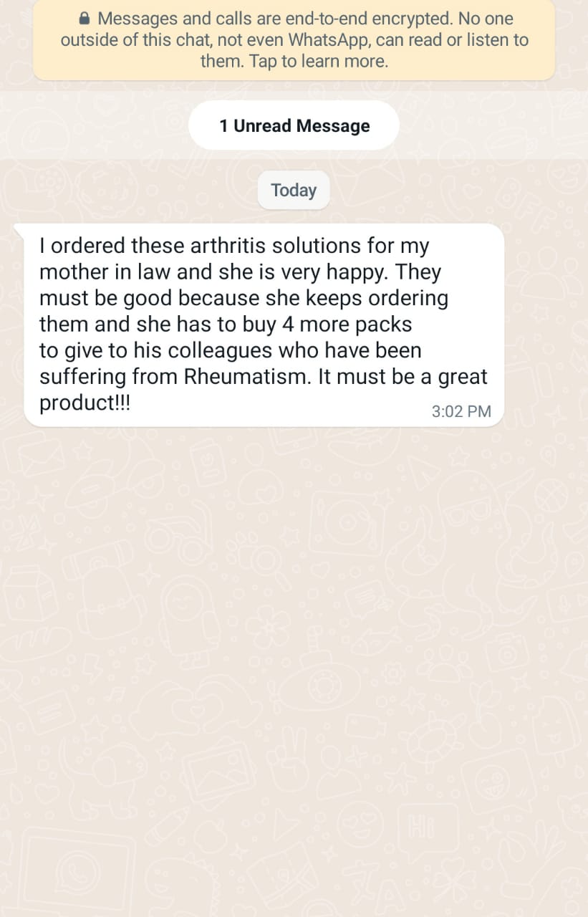Click the lock icon in encryption notice
This screenshot has width=588, height=917.
(85, 19)
